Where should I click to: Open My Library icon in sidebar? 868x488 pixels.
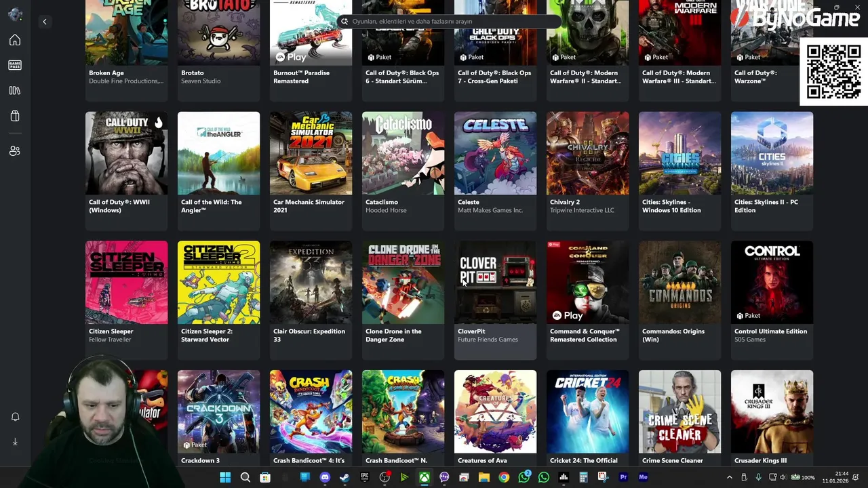[15, 90]
